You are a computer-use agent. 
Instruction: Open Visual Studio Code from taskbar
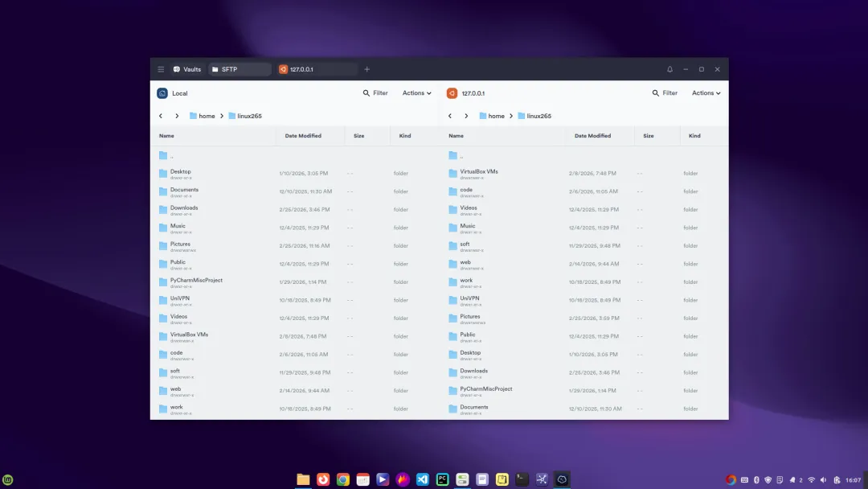pyautogui.click(x=423, y=479)
